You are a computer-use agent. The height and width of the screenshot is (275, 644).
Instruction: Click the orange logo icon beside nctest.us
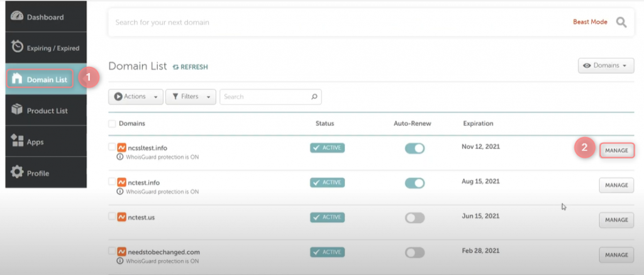[121, 217]
